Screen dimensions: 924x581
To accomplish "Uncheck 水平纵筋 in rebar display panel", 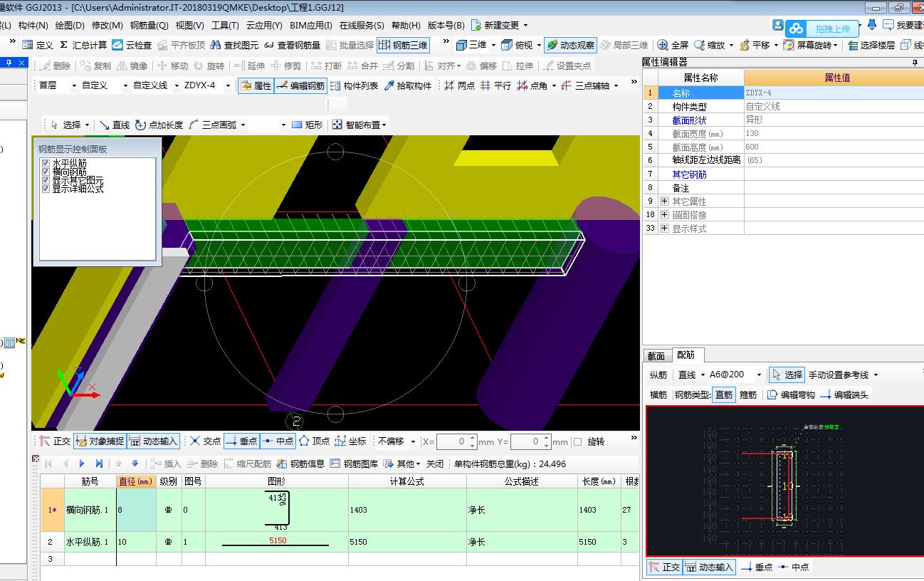I will tap(46, 164).
